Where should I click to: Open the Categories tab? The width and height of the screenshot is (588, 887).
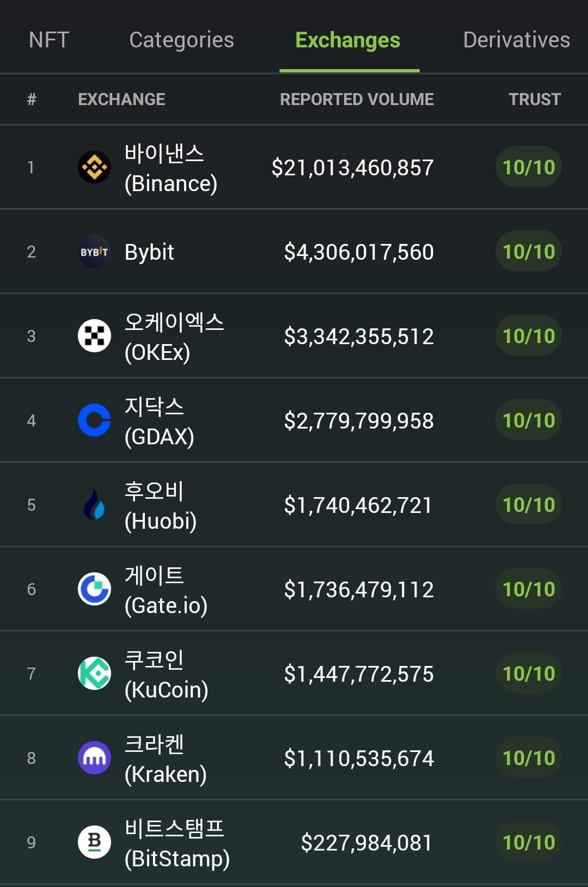[181, 40]
